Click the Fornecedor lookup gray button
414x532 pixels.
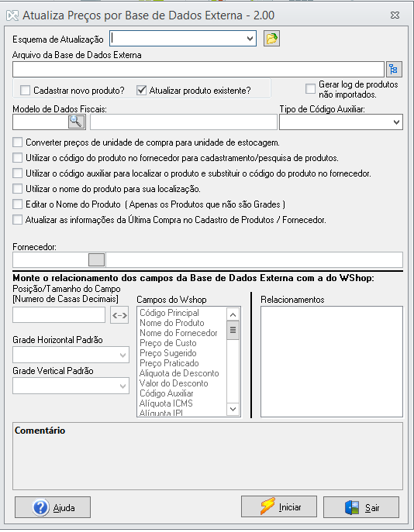click(96, 260)
